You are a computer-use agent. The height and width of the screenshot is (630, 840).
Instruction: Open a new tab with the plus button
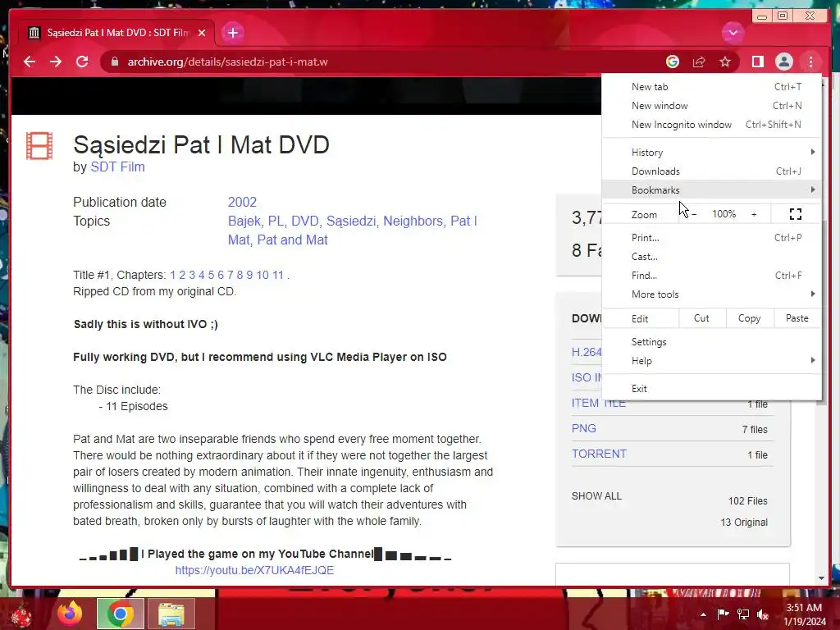[232, 33]
